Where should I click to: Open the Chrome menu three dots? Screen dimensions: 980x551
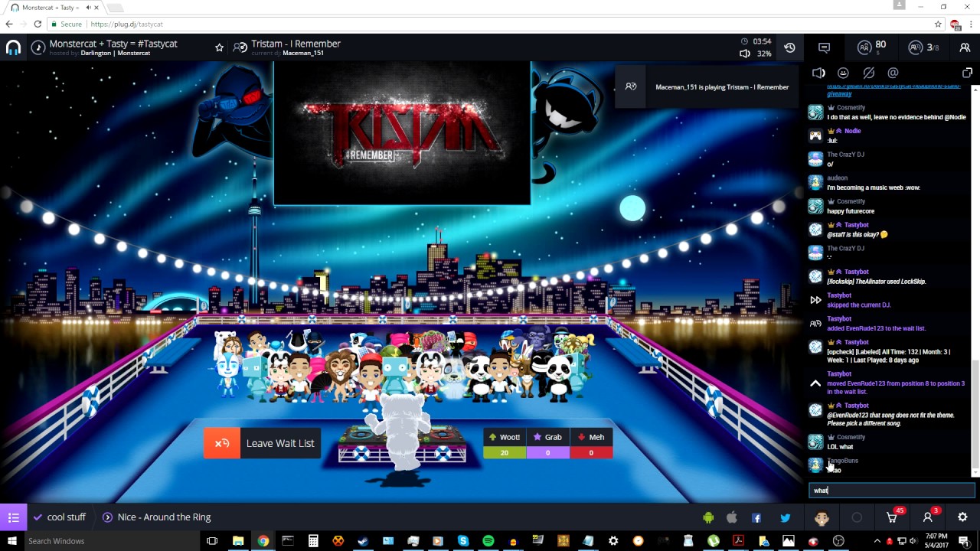[x=970, y=24]
